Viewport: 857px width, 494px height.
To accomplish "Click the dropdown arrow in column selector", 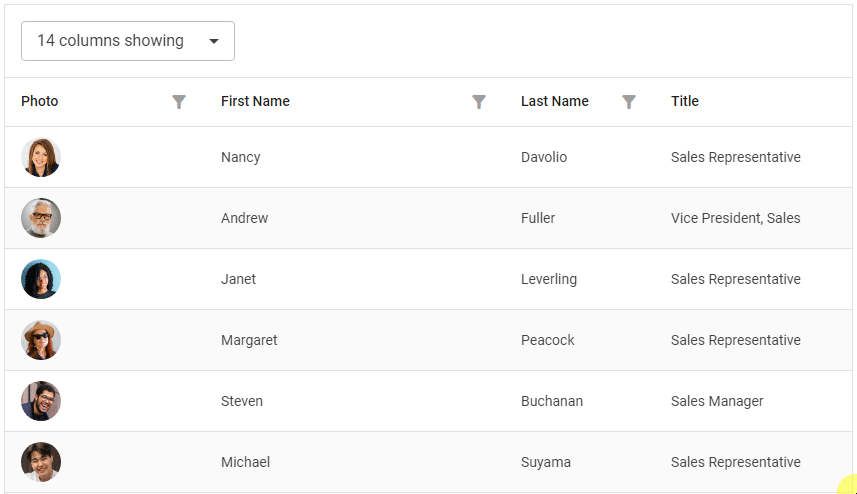I will 214,41.
